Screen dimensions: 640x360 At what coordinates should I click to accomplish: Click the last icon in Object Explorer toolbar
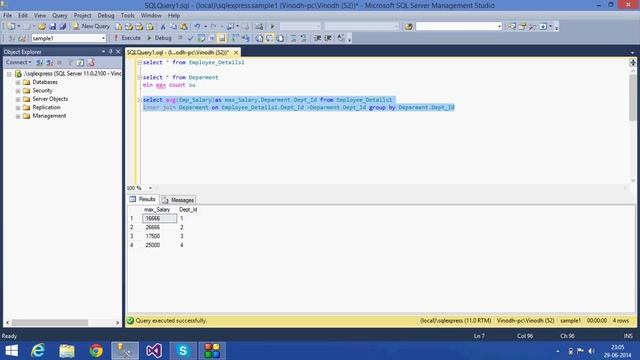(91, 62)
